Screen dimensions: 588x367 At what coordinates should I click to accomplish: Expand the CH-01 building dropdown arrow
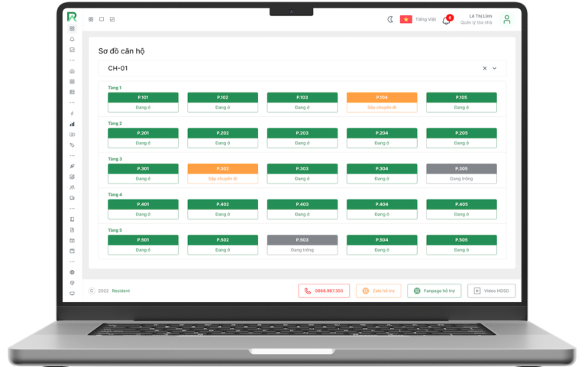[494, 68]
